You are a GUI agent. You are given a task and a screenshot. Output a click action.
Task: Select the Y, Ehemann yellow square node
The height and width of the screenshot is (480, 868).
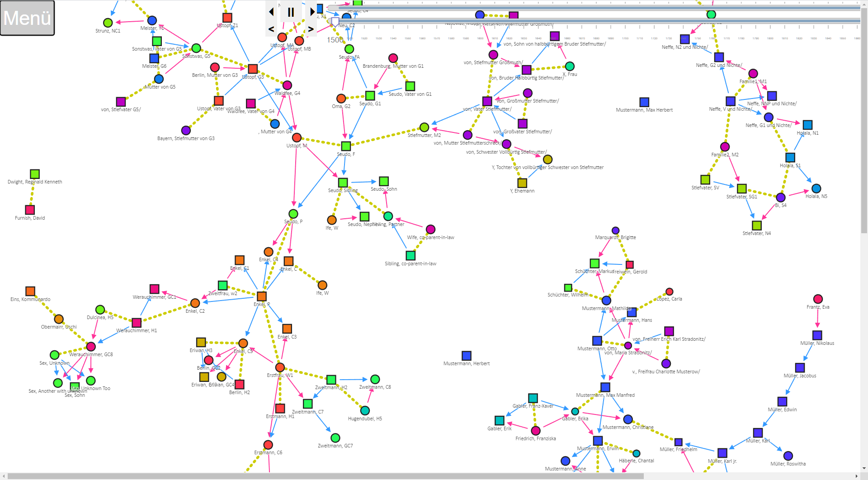point(522,183)
